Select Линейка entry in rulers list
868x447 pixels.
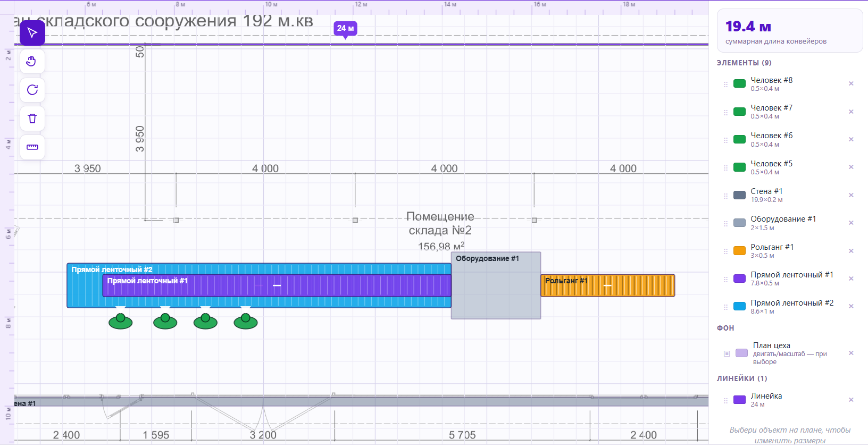click(790, 400)
